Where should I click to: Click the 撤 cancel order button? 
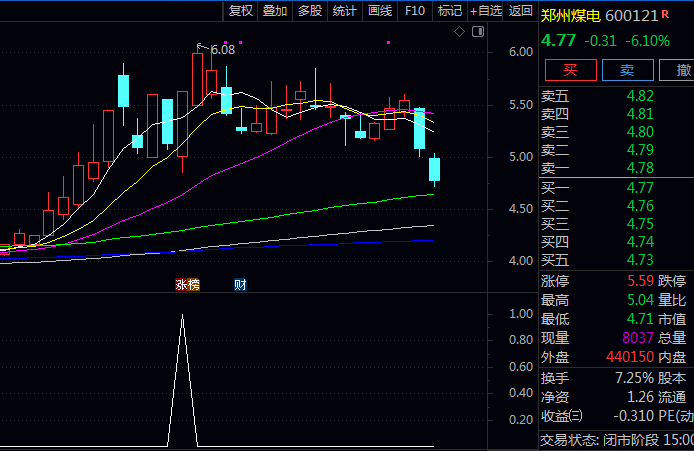tap(683, 69)
